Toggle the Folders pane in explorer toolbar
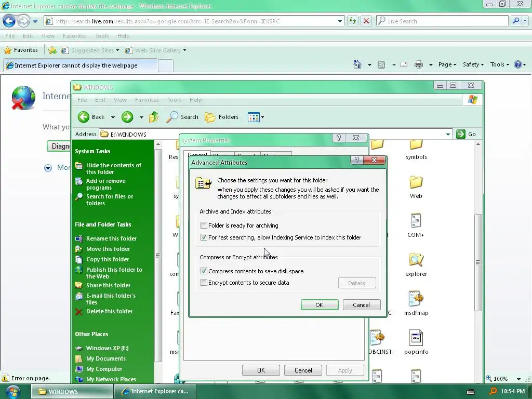532x399 pixels. coord(221,117)
